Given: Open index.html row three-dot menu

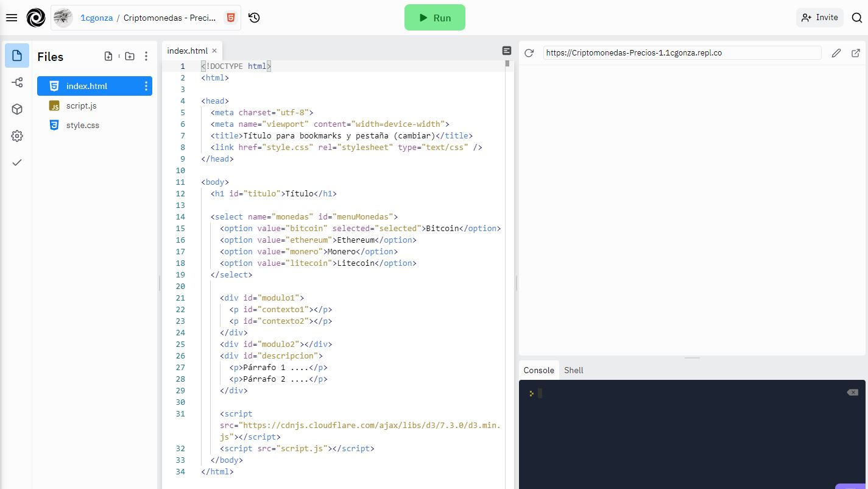Looking at the screenshot, I should point(146,86).
